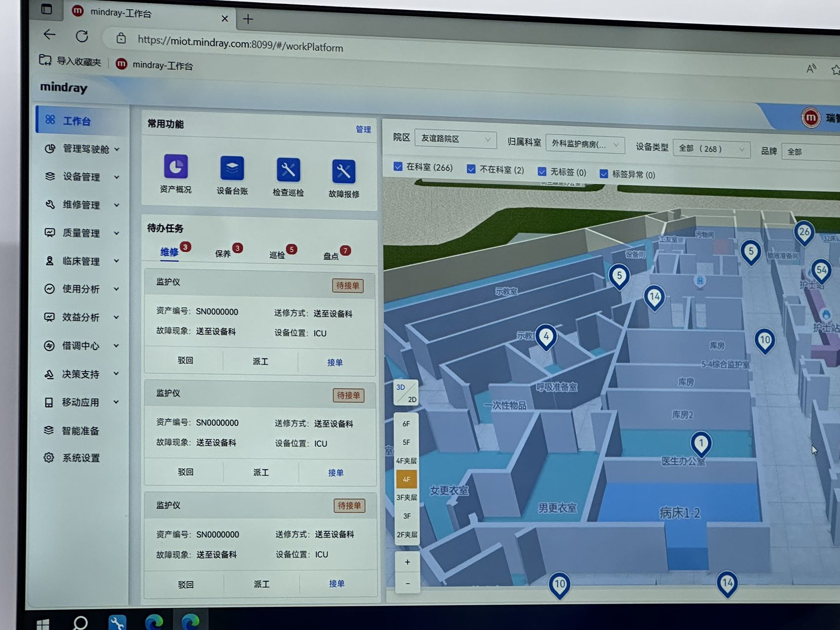Select the 5F floor on the map
Image resolution: width=840 pixels, height=630 pixels.
[x=406, y=442]
